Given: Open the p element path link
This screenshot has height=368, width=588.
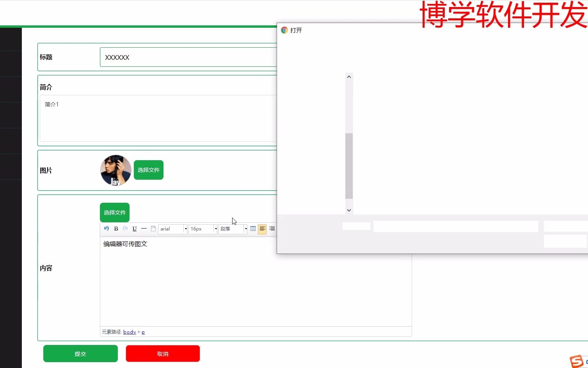Looking at the screenshot, I should [x=143, y=332].
